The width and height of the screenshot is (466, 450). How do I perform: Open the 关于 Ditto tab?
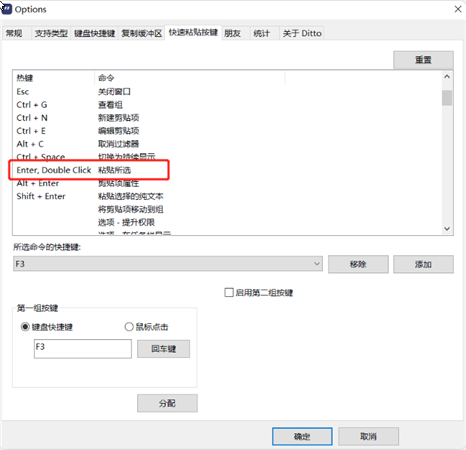(x=302, y=33)
